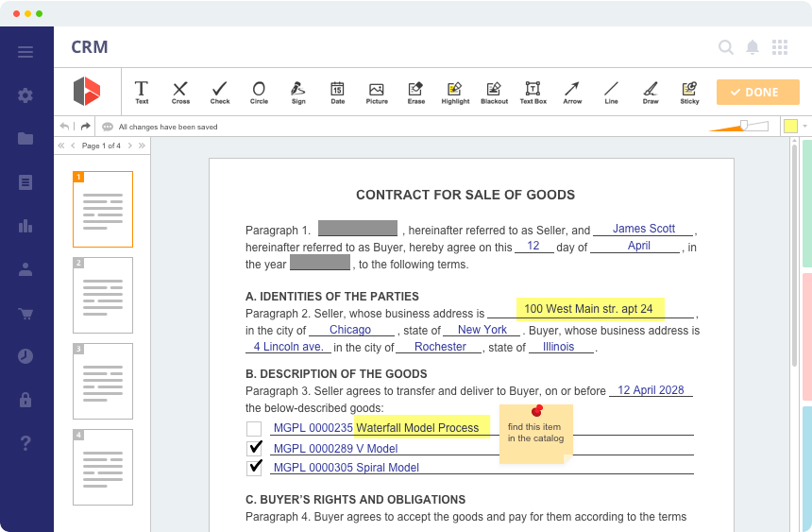The image size is (812, 532).
Task: Expand the apps grid menu
Action: point(780,47)
